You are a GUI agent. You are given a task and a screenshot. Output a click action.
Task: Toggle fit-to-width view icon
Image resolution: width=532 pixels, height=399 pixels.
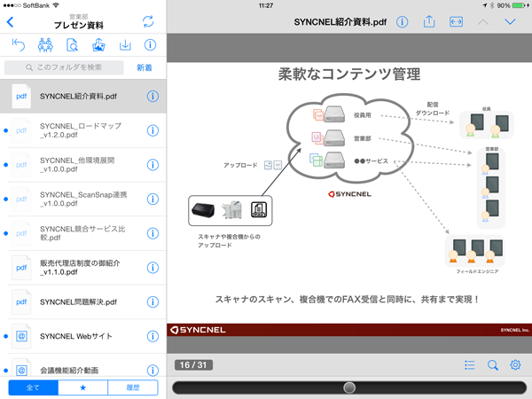pyautogui.click(x=456, y=22)
